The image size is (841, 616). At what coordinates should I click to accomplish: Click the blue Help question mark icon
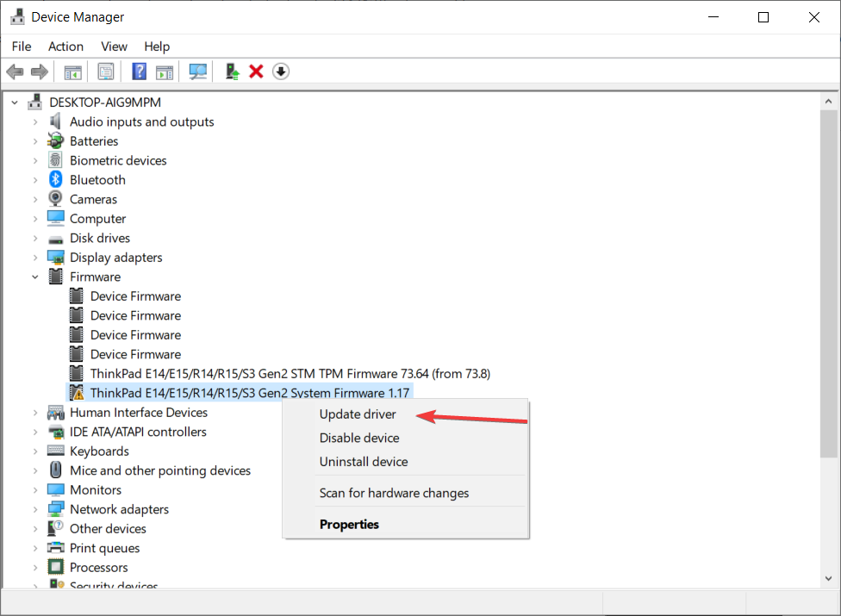tap(140, 72)
